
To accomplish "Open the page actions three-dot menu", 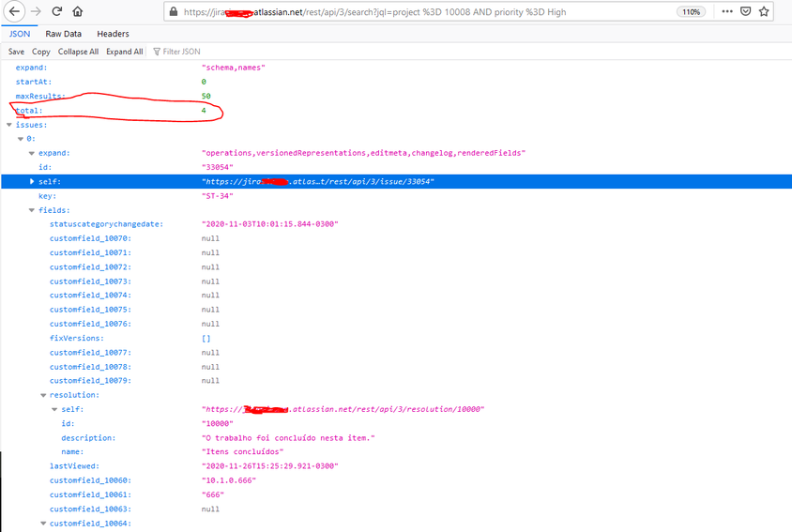I will click(x=727, y=11).
